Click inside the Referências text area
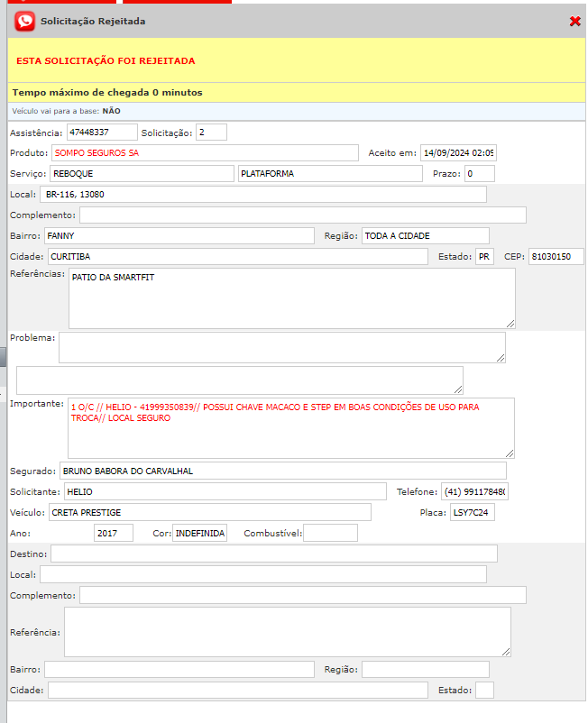The width and height of the screenshot is (588, 723). point(291,297)
